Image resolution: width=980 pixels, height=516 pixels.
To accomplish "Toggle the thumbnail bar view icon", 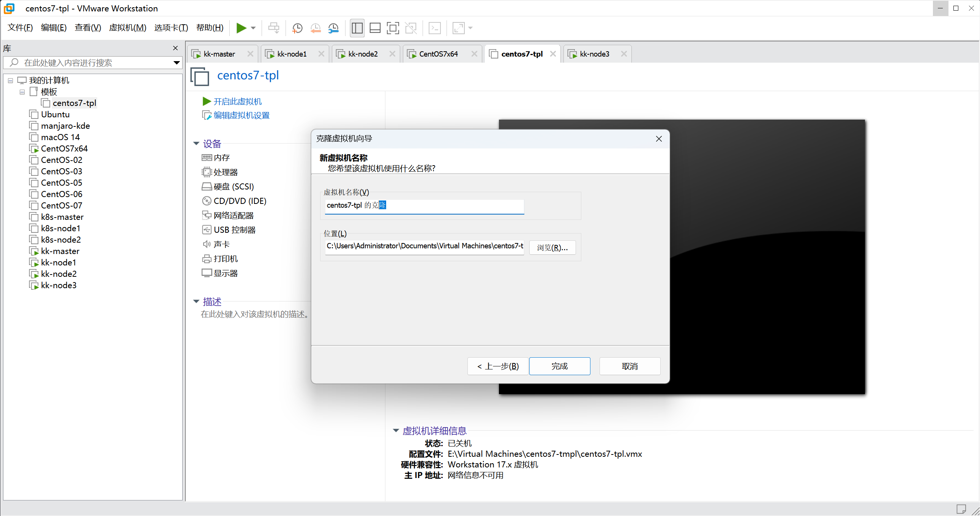I will 375,28.
